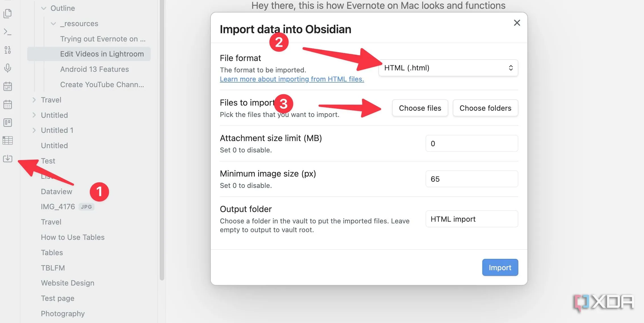The height and width of the screenshot is (323, 644).
Task: Click the blue Import button
Action: pyautogui.click(x=500, y=267)
